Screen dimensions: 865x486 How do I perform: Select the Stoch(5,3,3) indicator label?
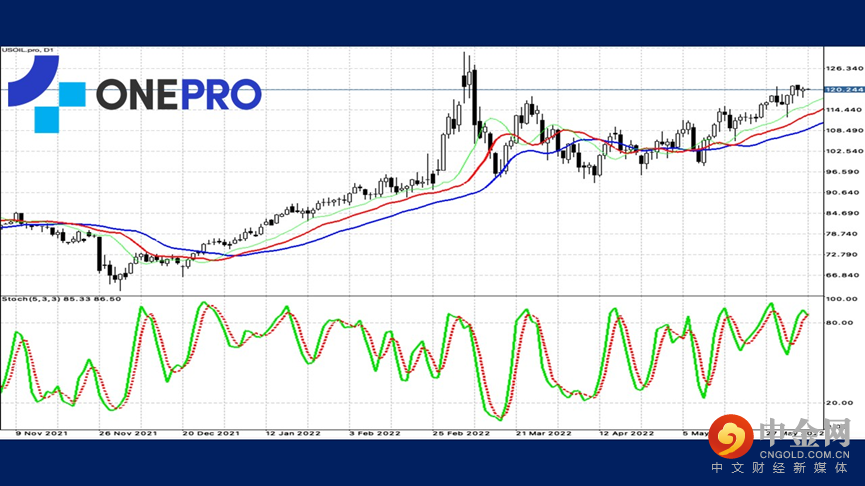point(61,299)
